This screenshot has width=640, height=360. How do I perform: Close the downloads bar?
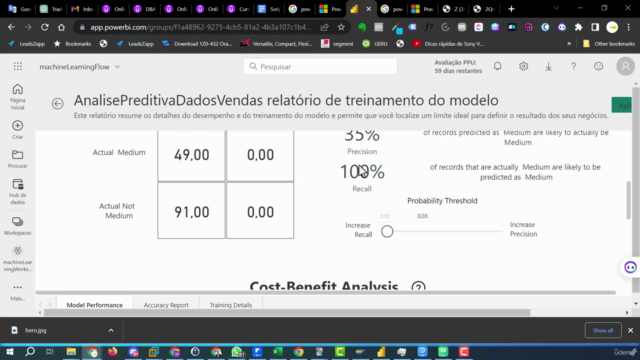[630, 330]
